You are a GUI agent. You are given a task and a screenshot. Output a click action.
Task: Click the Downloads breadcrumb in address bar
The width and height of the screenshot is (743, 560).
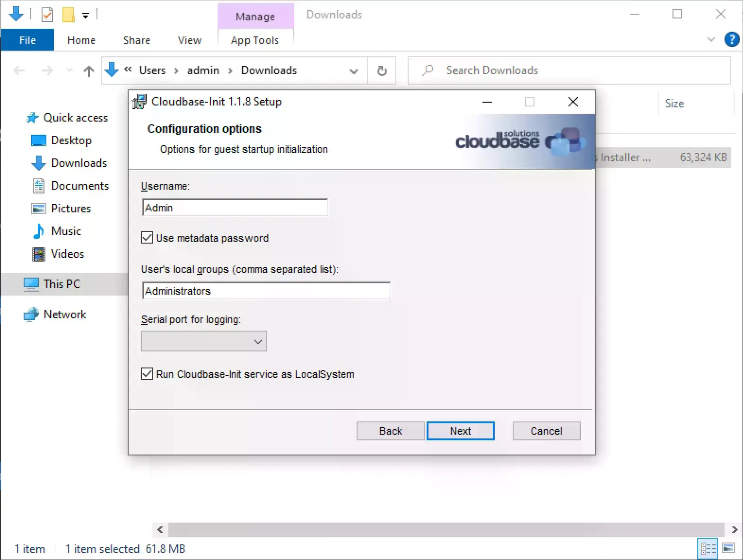269,70
